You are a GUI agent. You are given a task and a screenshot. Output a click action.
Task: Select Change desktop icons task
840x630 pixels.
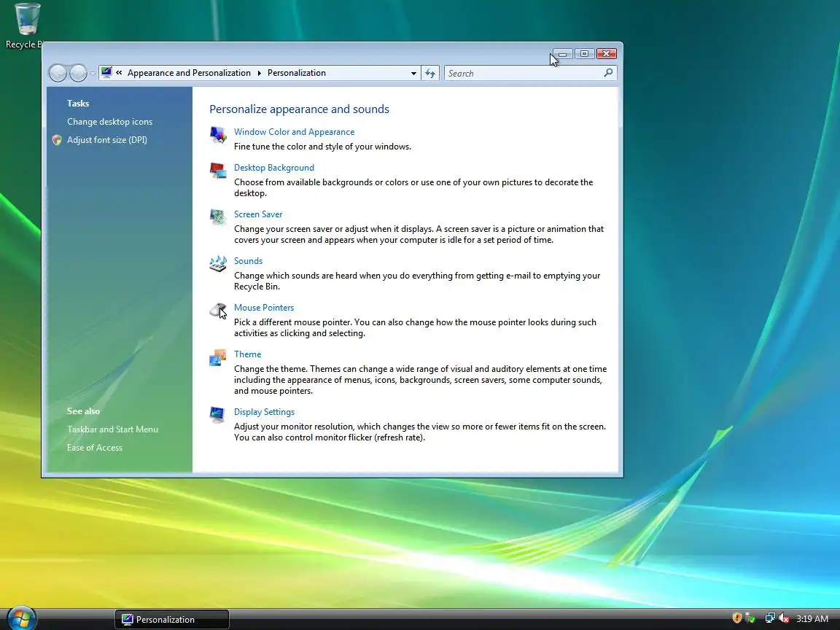tap(110, 122)
